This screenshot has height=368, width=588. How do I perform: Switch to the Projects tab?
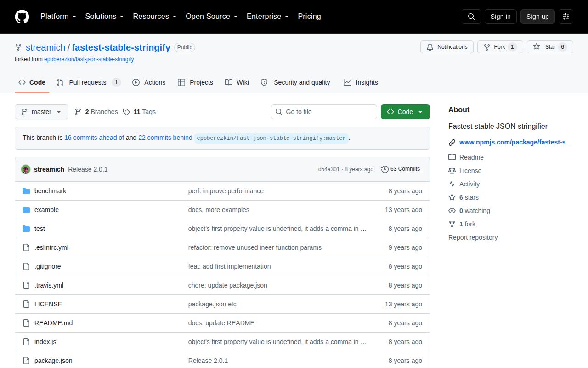click(195, 82)
